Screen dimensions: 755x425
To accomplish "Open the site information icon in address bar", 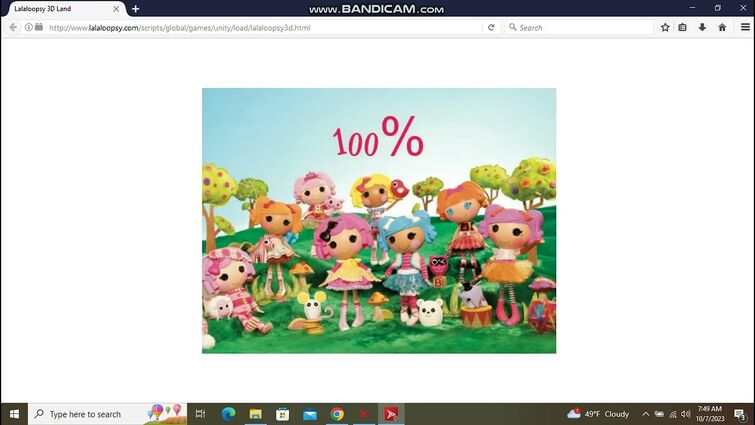I will click(29, 27).
